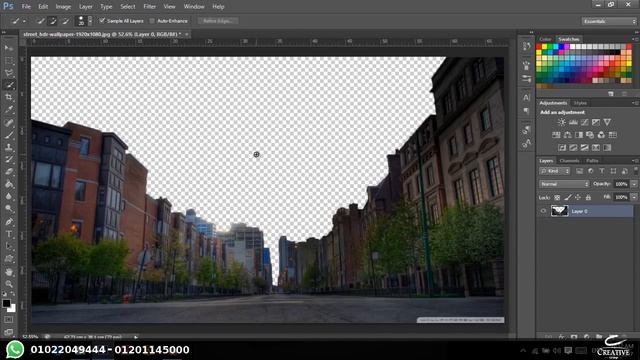The image size is (640, 360).
Task: Select the Blur tool
Action: [9, 196]
